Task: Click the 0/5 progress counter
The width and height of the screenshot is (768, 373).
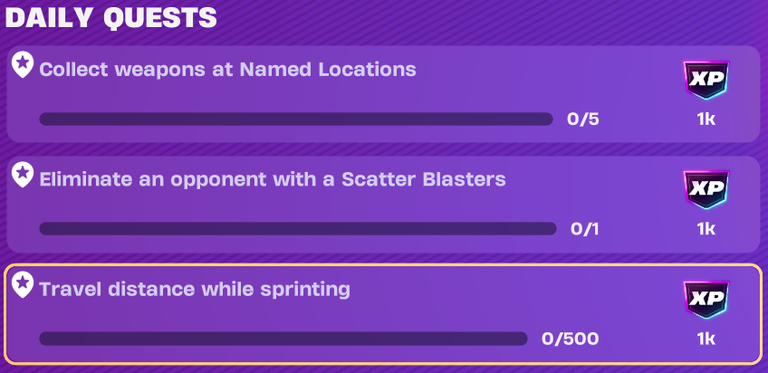Action: click(583, 119)
